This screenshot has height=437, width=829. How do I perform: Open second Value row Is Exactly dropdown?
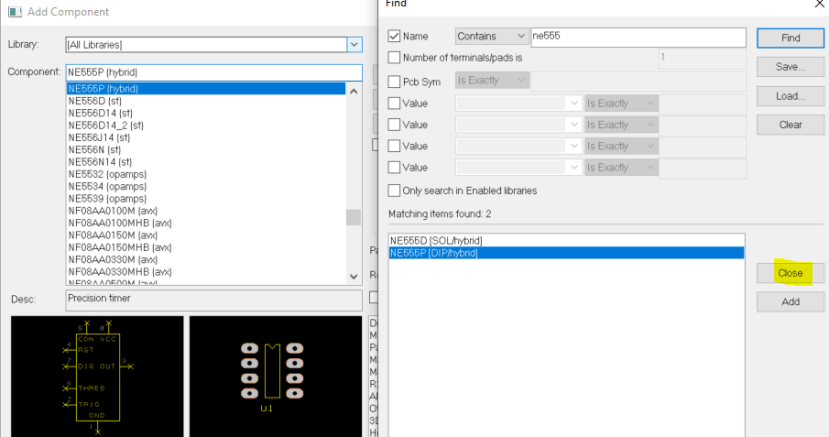click(621, 125)
